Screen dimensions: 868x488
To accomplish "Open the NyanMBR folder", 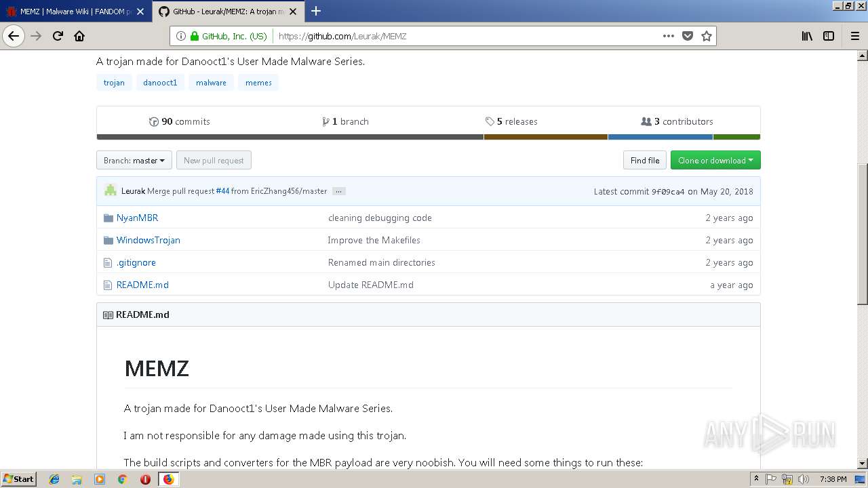I will (137, 218).
